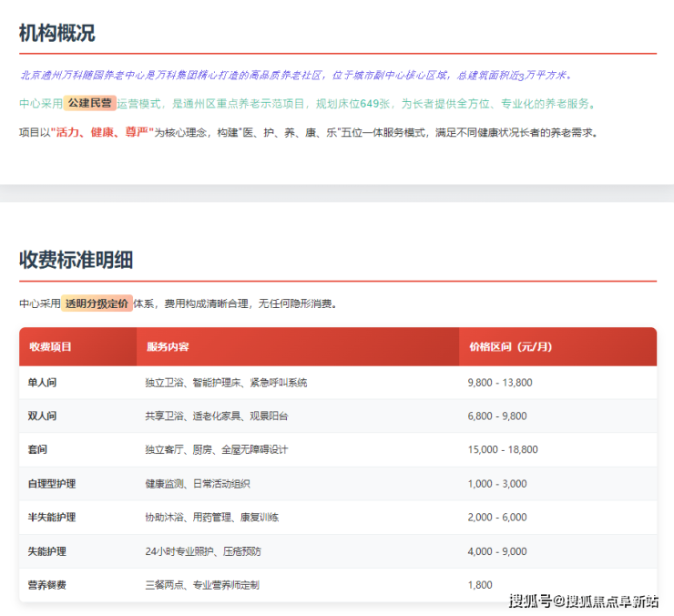The image size is (674, 616).
Task: Click the 套间 price 15,000 - 18,800
Action: tap(503, 450)
